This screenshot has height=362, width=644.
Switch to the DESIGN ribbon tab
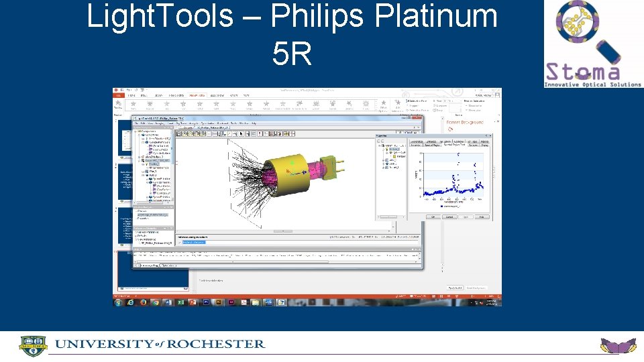[x=158, y=95]
